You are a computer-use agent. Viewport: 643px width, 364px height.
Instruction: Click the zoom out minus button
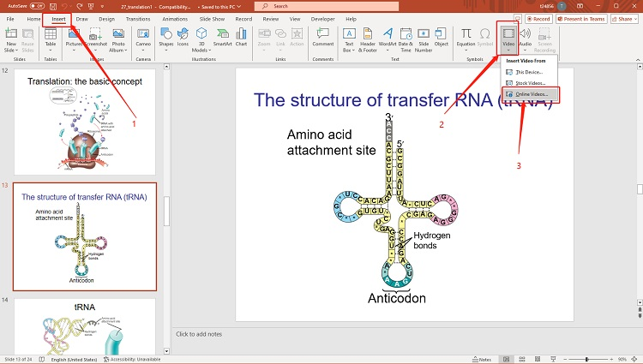(563, 359)
